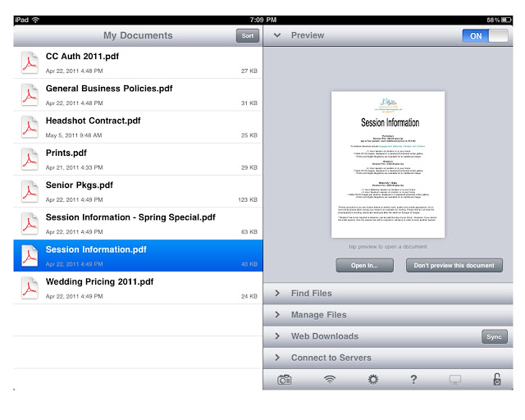Tap PDF icon of Prints.pdf
This screenshot has width=525, height=420.
pyautogui.click(x=30, y=159)
